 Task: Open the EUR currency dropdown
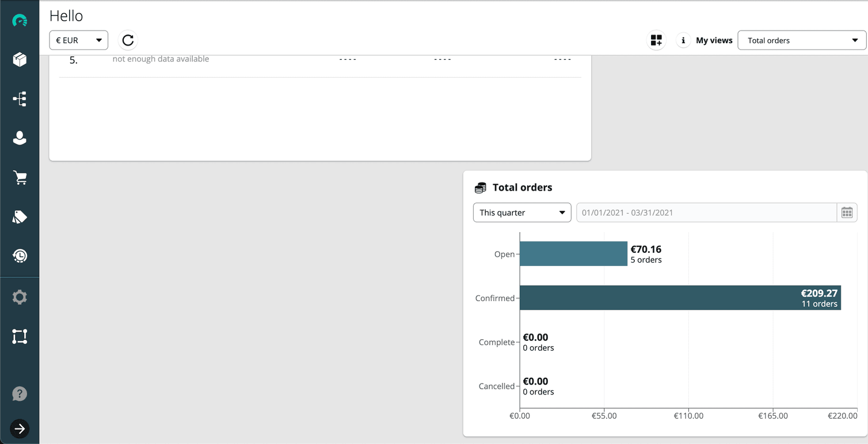point(78,40)
